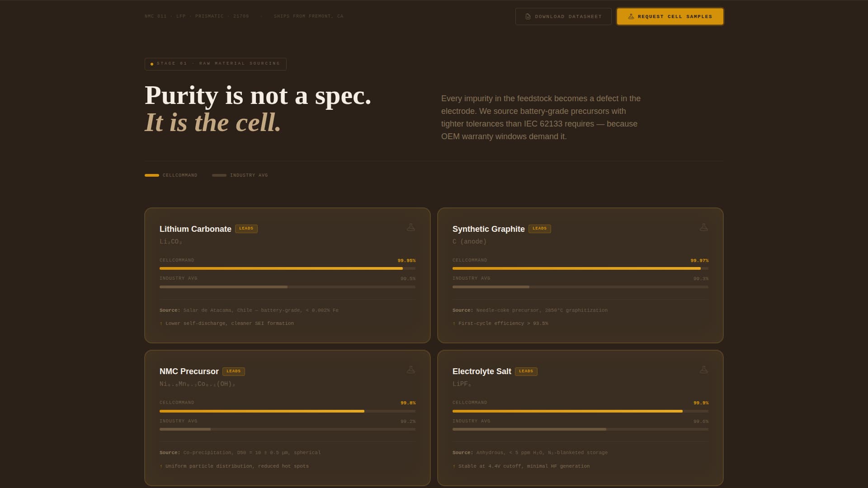This screenshot has width=868, height=488.
Task: Expand the Synthetic Graphite card details
Action: click(580, 275)
